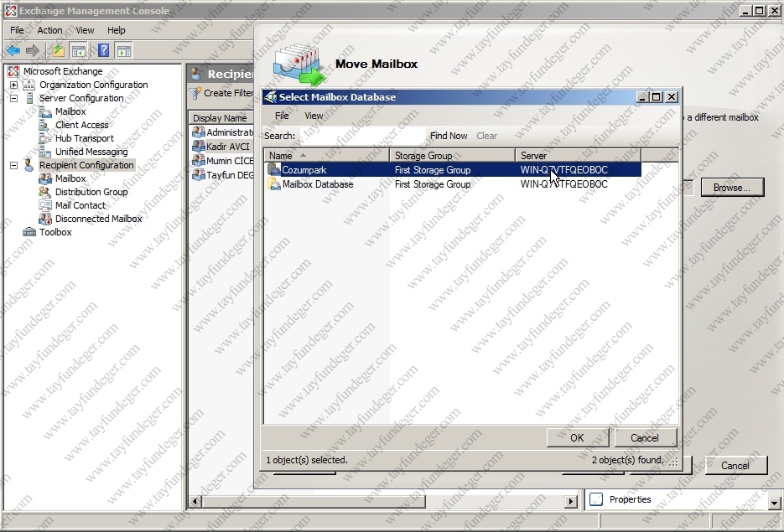
Task: Select Client Access under Server Configuration
Action: coord(82,125)
